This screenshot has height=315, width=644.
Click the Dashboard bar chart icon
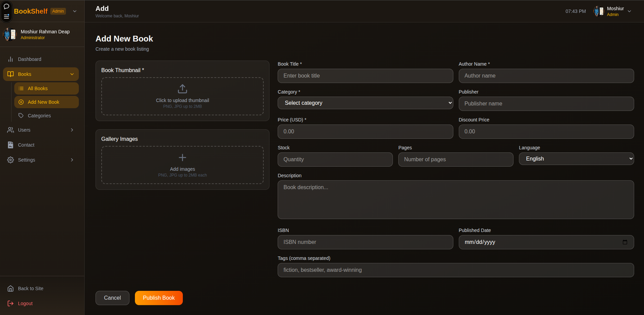point(11,59)
